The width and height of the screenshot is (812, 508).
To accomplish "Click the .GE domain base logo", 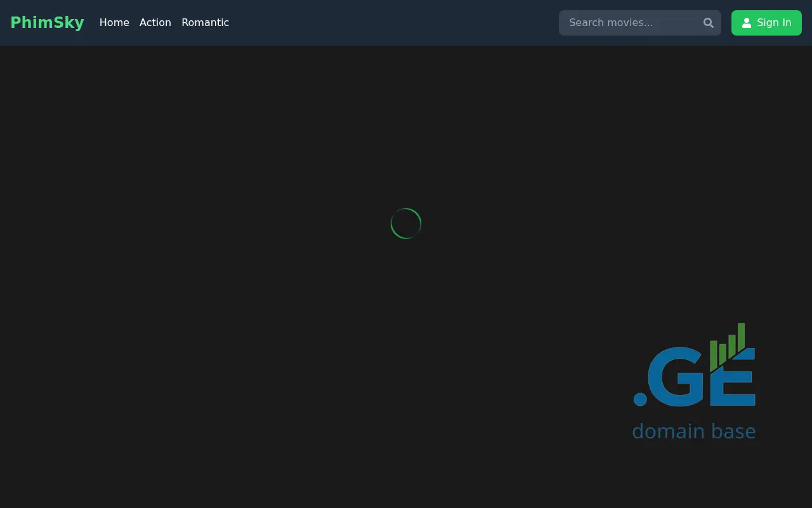I will point(694,381).
